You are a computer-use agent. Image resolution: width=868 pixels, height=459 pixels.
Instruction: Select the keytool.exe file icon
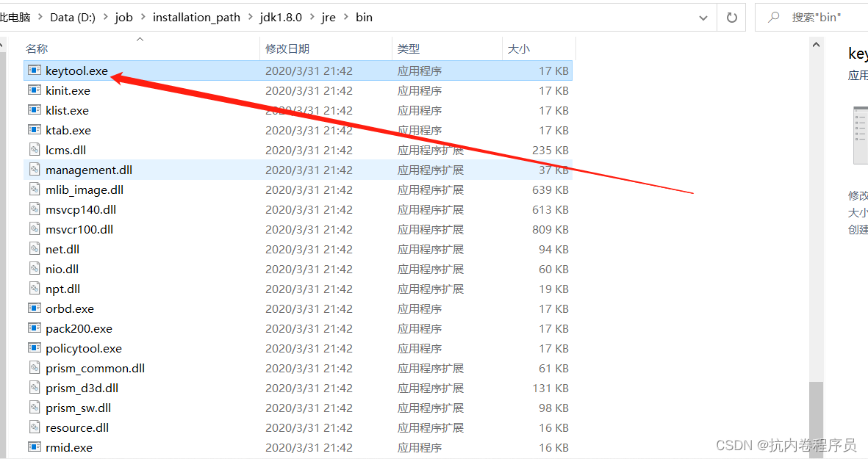(x=35, y=71)
